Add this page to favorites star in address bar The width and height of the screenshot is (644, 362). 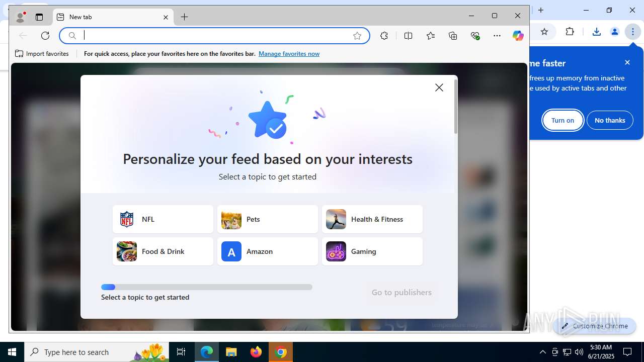point(357,36)
